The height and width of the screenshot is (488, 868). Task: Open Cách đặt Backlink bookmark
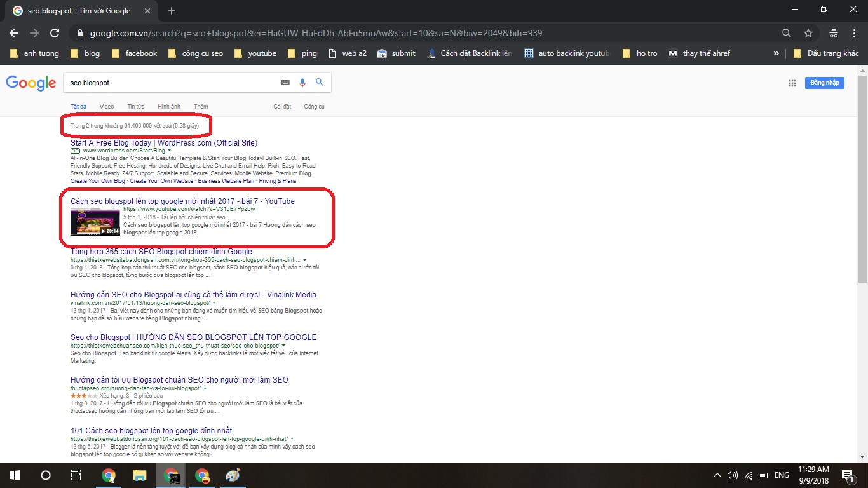(470, 53)
